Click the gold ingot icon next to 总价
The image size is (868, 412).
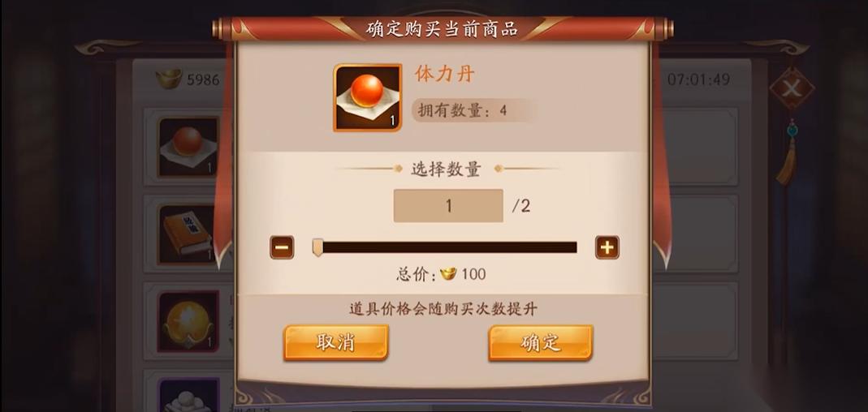[448, 274]
